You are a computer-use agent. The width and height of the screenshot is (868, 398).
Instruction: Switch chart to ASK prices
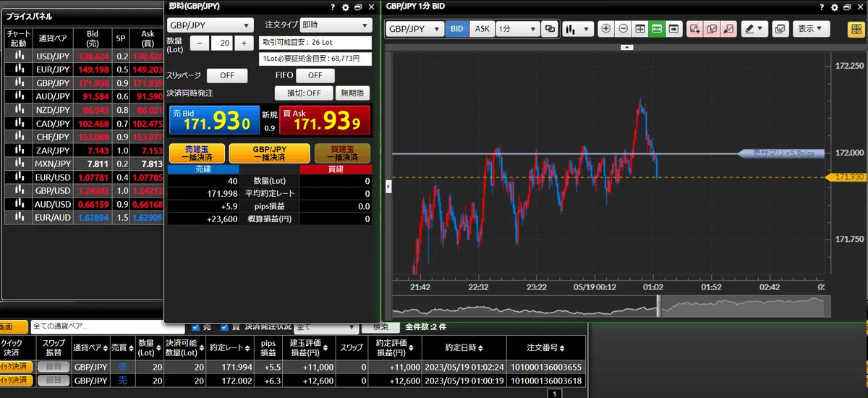pyautogui.click(x=481, y=30)
